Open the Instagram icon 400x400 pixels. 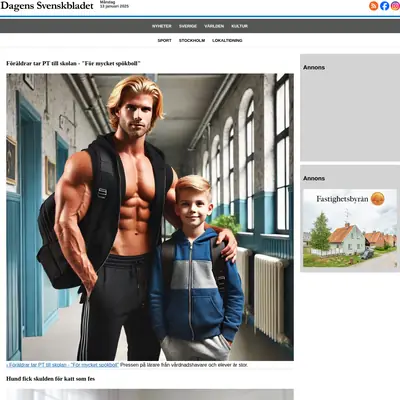[396, 6]
